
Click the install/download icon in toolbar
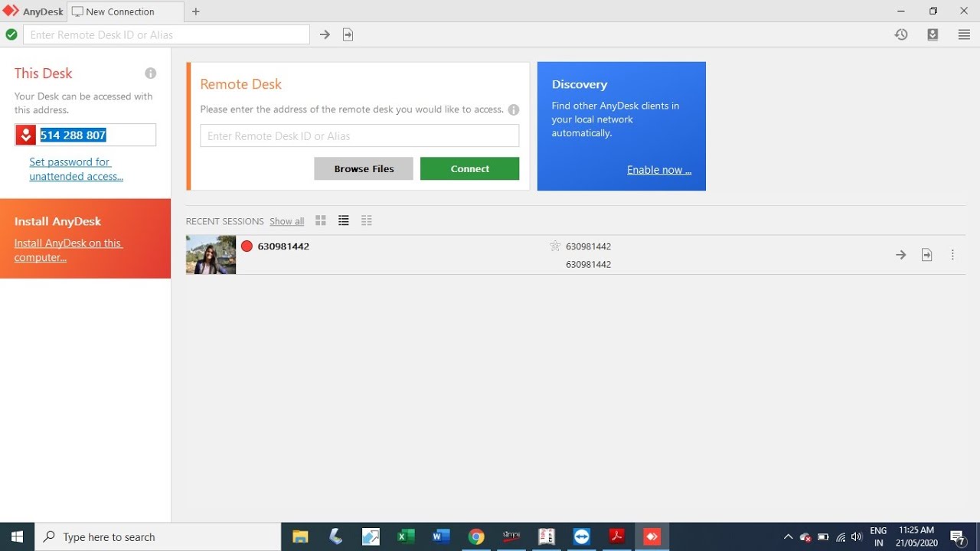[933, 34]
